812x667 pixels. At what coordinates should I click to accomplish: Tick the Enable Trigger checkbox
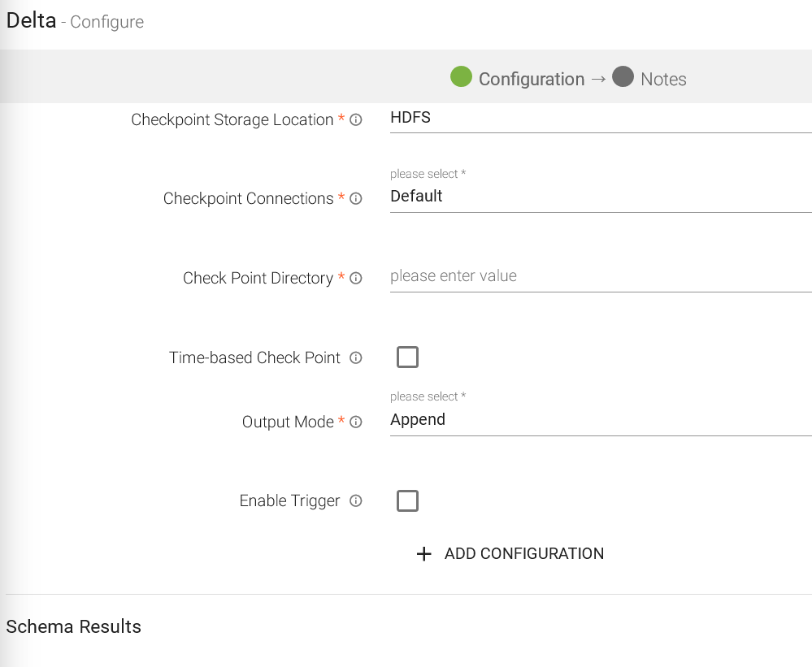[407, 500]
